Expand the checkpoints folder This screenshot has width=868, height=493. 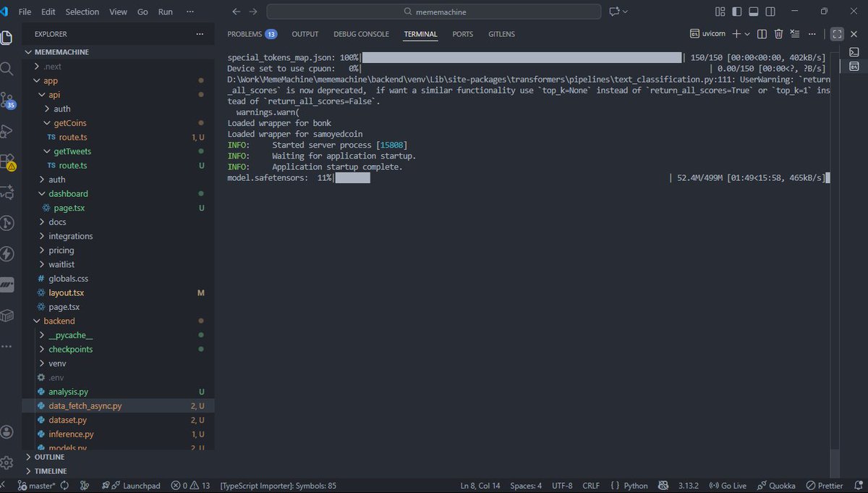pos(119,349)
